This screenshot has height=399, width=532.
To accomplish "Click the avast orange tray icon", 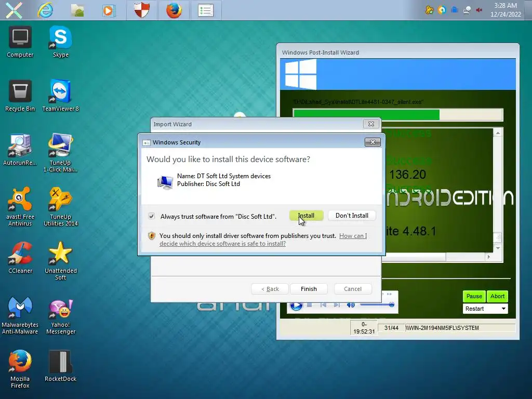I will (442, 10).
